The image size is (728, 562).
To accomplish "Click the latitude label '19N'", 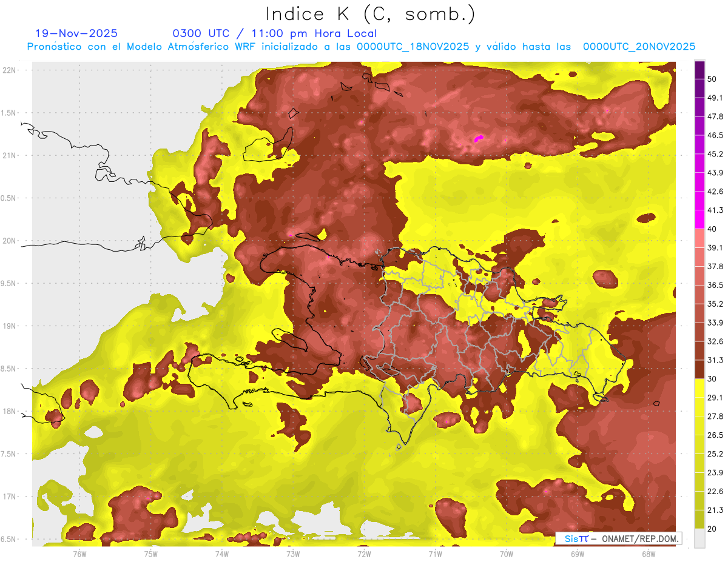I will [9, 326].
